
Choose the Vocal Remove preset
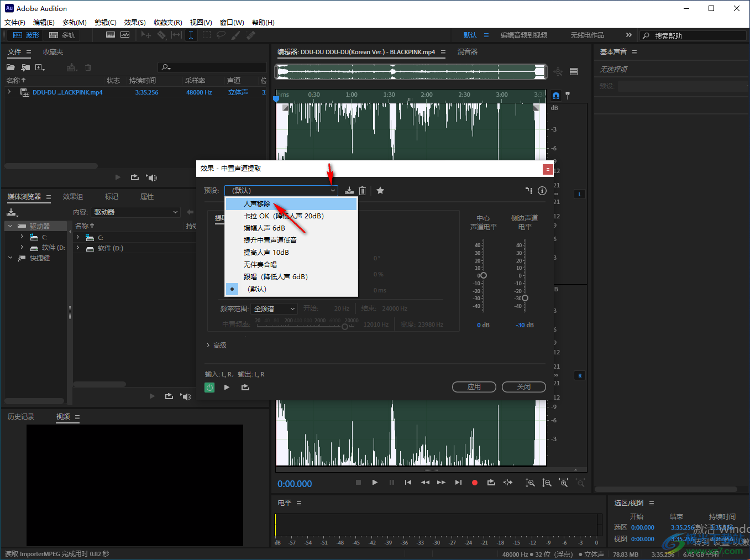click(291, 204)
